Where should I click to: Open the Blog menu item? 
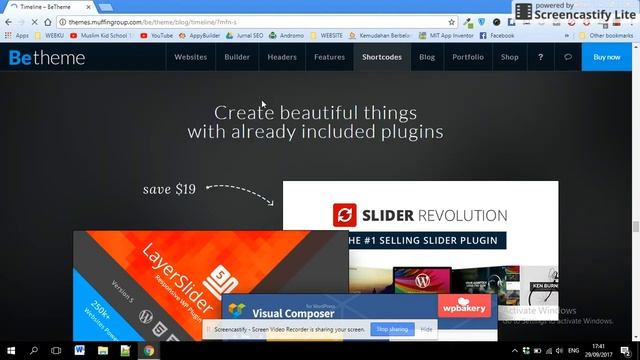click(427, 57)
